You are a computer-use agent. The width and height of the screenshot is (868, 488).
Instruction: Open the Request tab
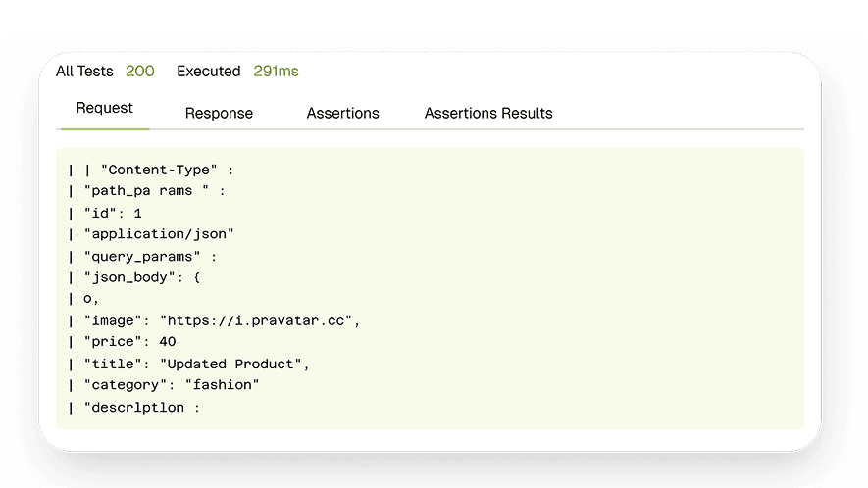105,109
